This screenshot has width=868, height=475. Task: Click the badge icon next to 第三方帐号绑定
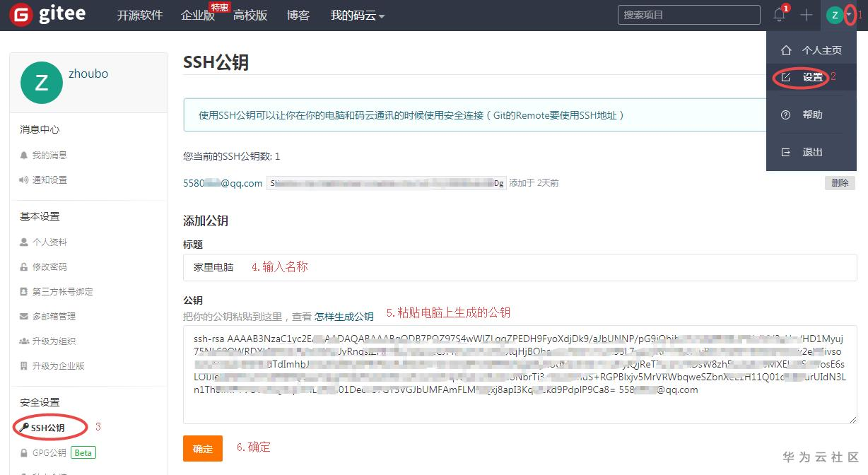[x=24, y=291]
